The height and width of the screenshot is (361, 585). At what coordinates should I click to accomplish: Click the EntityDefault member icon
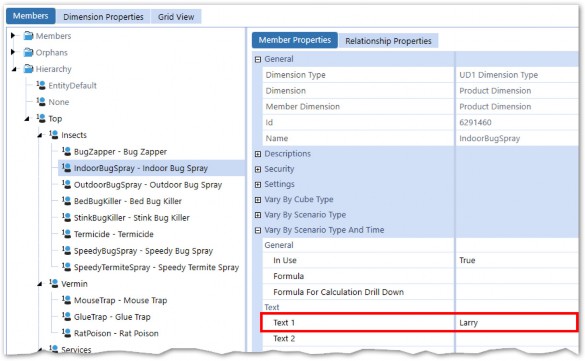(x=41, y=85)
